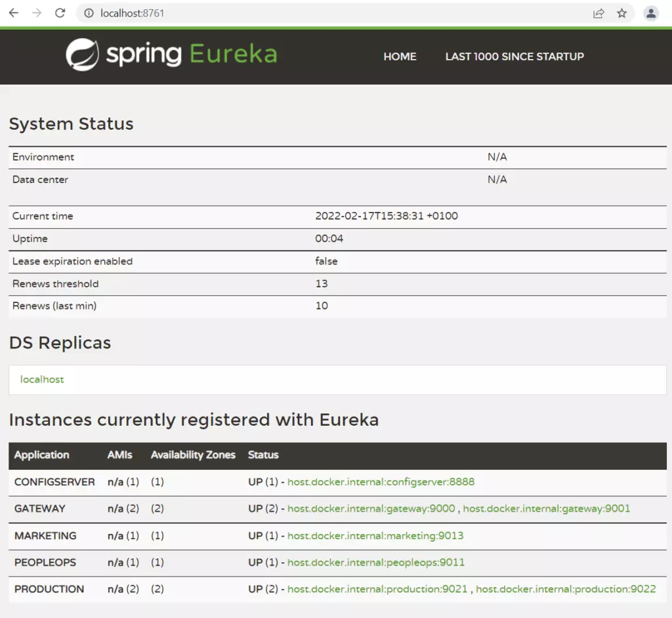Click the Uptime value 00:04
Screen dimensions: 672x618
point(329,238)
